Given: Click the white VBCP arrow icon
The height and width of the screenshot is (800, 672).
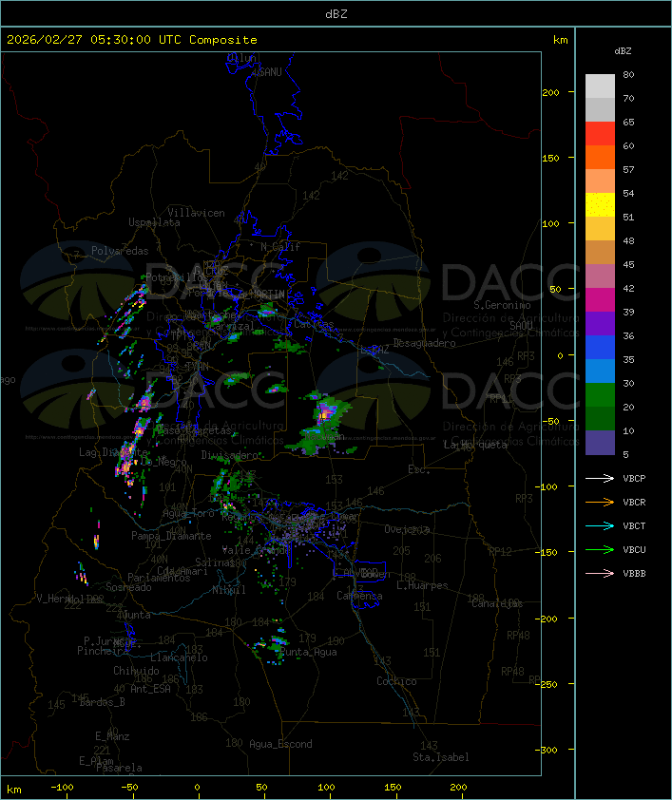Looking at the screenshot, I should tap(600, 478).
